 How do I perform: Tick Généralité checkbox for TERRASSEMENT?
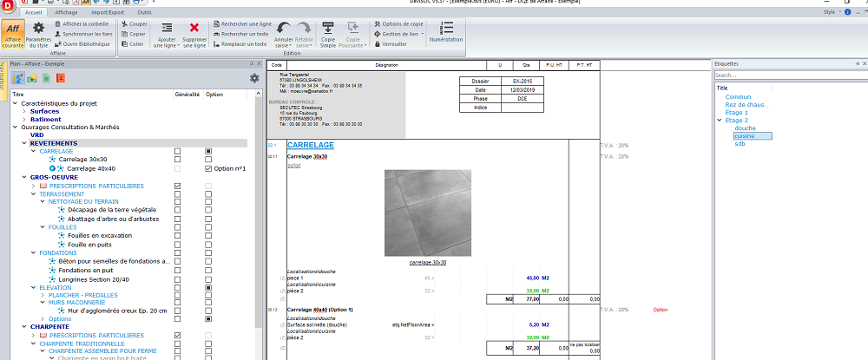[x=177, y=194]
